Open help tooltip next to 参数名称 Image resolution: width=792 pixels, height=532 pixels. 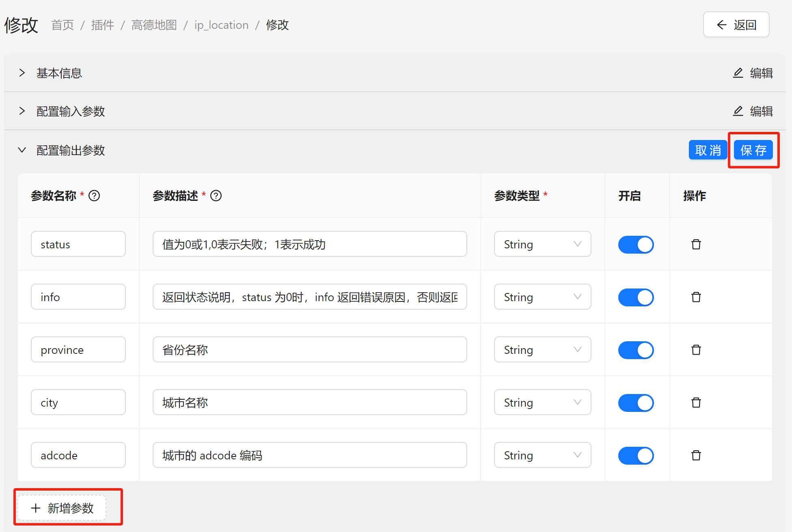point(94,196)
